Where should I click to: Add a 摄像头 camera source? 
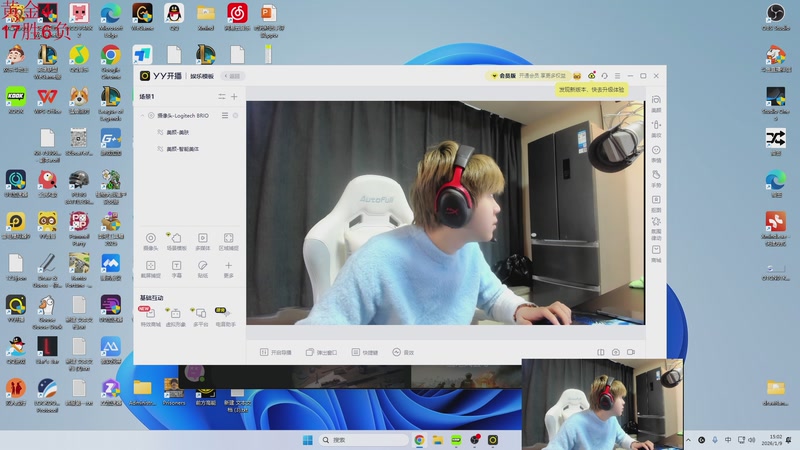151,241
